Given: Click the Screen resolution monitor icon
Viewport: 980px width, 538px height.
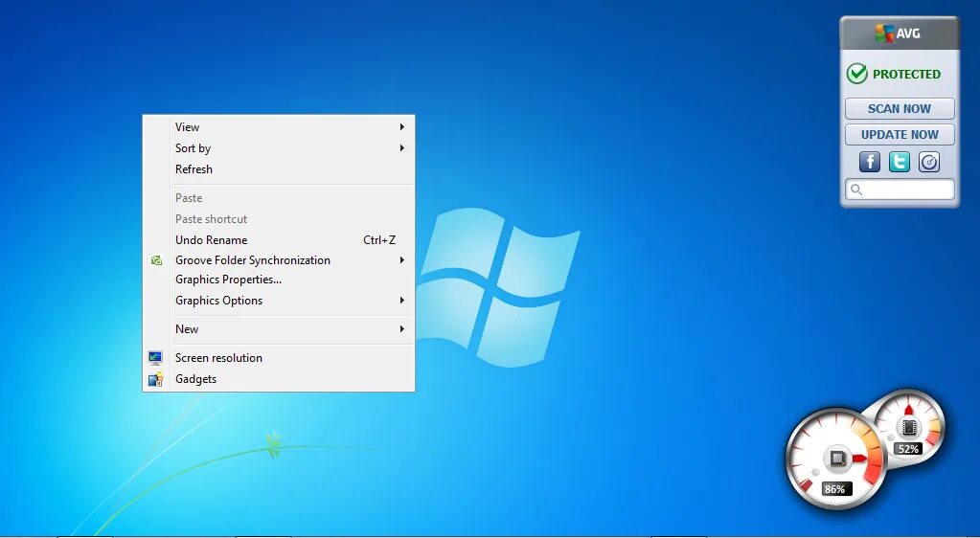Looking at the screenshot, I should click(x=155, y=357).
